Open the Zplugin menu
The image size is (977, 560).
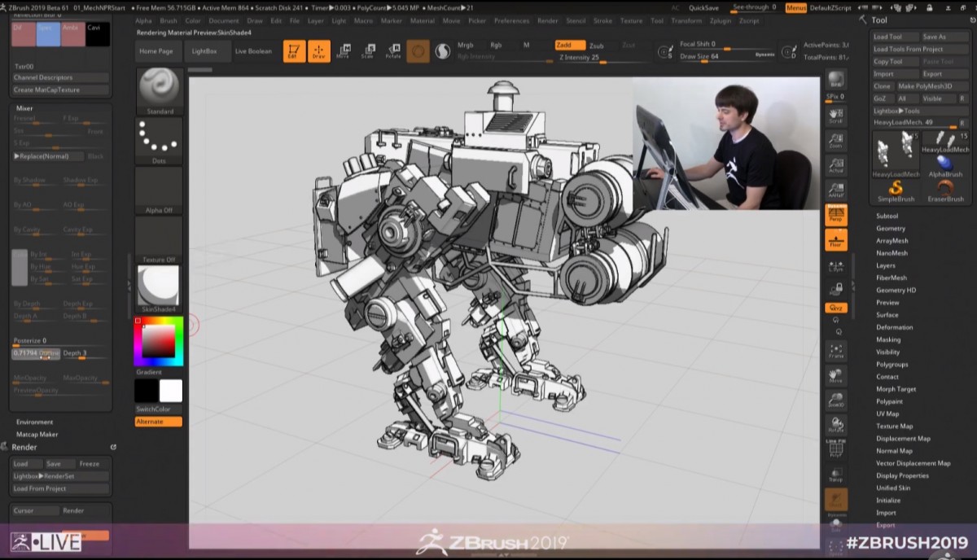(720, 20)
